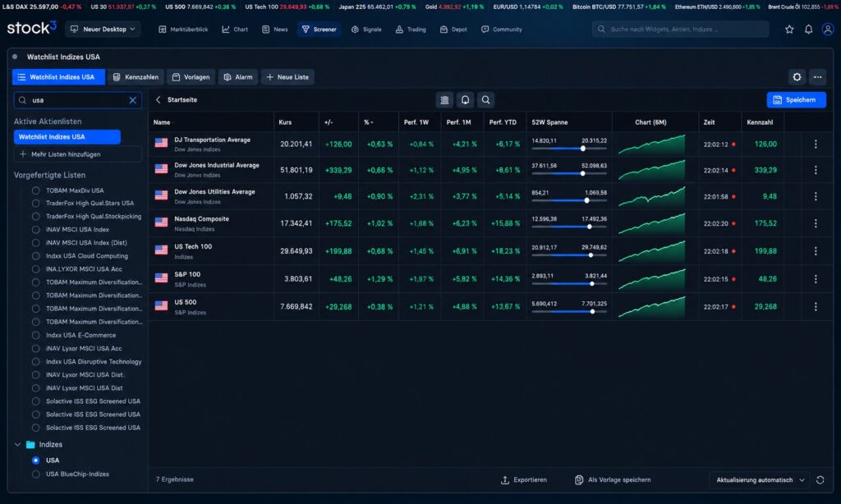Open the Neuer Desktop dropdown
The height and width of the screenshot is (504, 841).
click(x=103, y=30)
